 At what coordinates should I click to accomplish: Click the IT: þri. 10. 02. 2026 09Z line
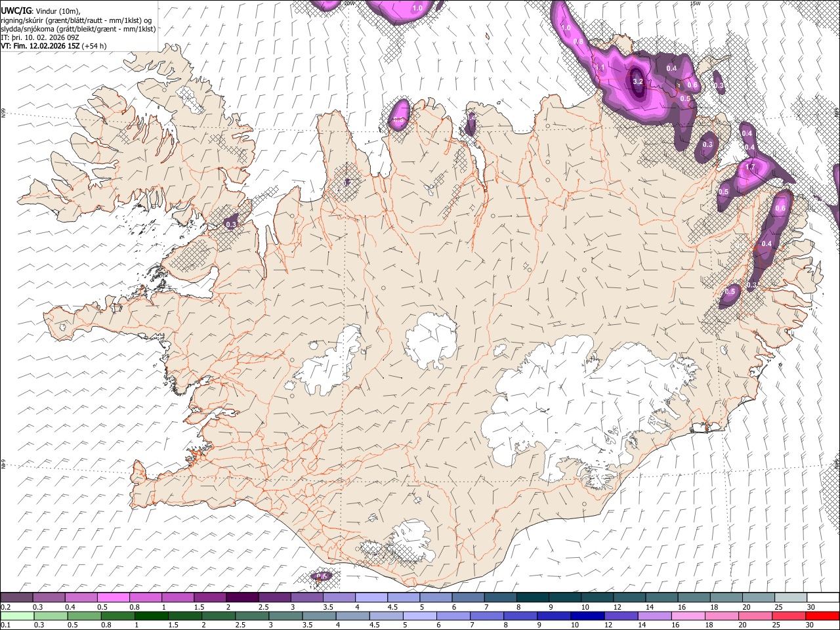40,37
